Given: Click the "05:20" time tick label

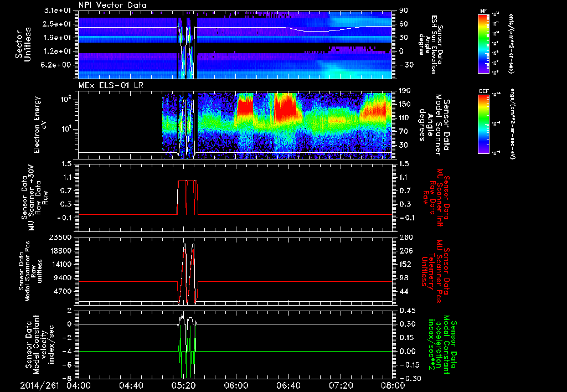Looking at the screenshot, I should (x=183, y=385).
